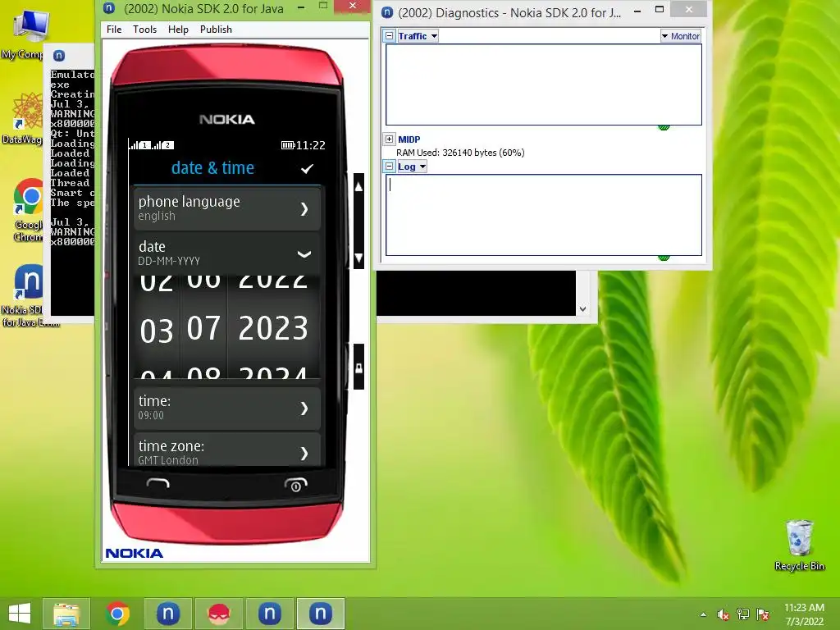Open the time zone GMT London row
The height and width of the screenshot is (630, 840).
(227, 450)
